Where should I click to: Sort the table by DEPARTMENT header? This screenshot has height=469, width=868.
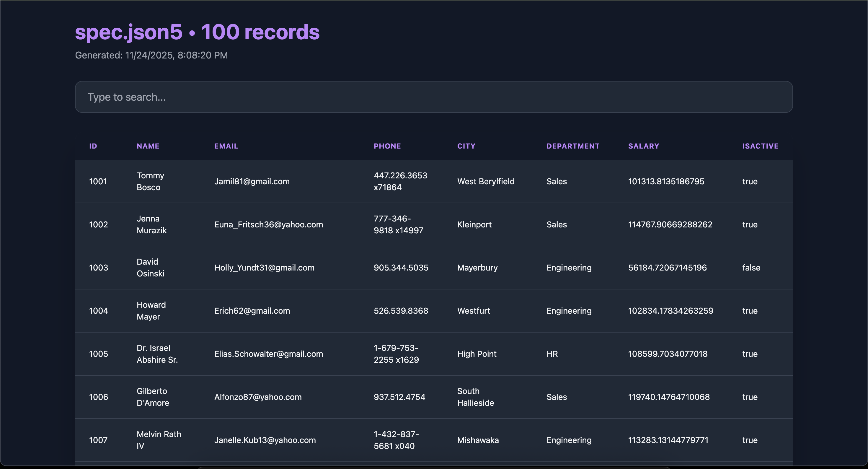pos(572,146)
